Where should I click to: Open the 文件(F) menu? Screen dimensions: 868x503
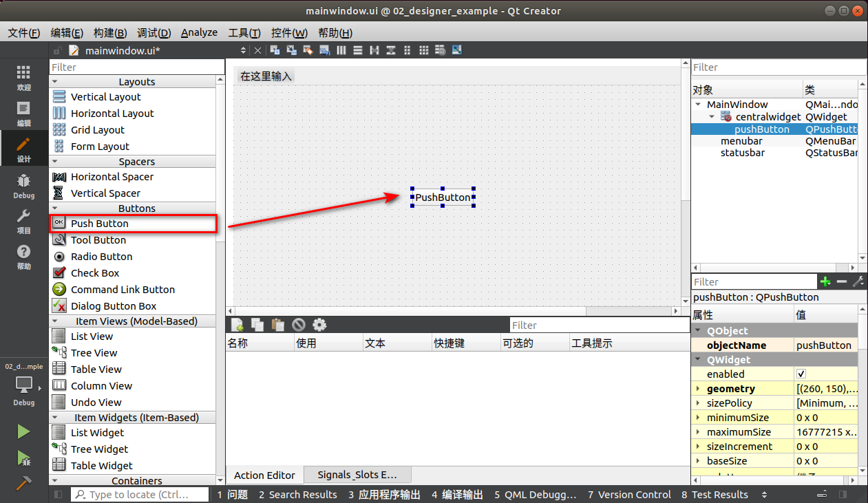24,32
